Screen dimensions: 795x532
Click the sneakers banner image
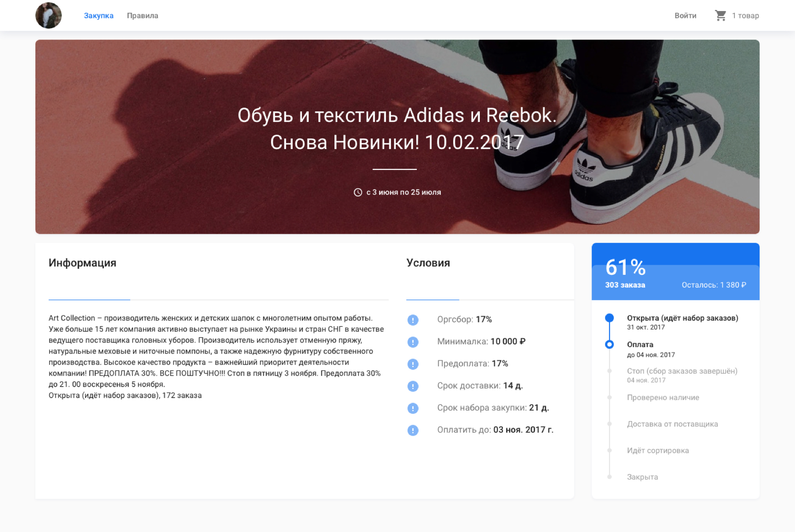point(397,137)
